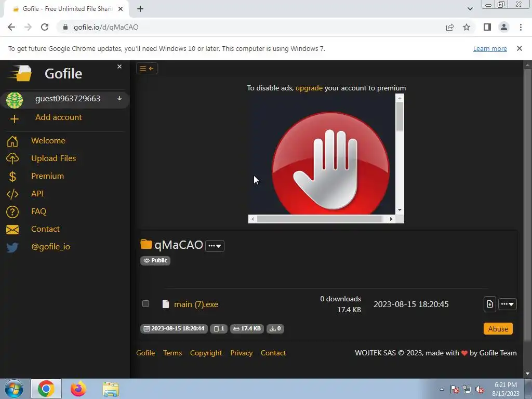Open the Chrome side panel icon
The height and width of the screenshot is (399, 532).
click(x=487, y=27)
